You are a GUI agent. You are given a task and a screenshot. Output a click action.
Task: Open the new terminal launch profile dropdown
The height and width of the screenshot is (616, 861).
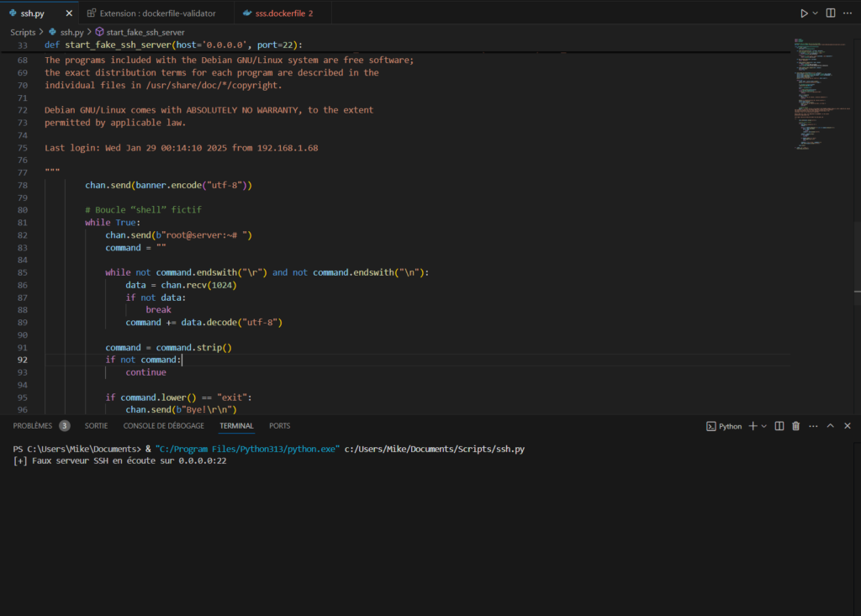point(763,426)
